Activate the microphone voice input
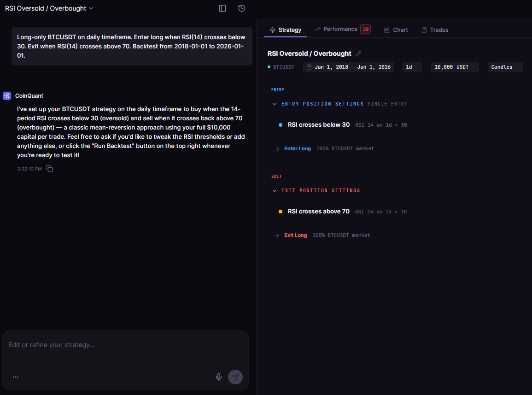The width and height of the screenshot is (532, 395). [x=219, y=377]
